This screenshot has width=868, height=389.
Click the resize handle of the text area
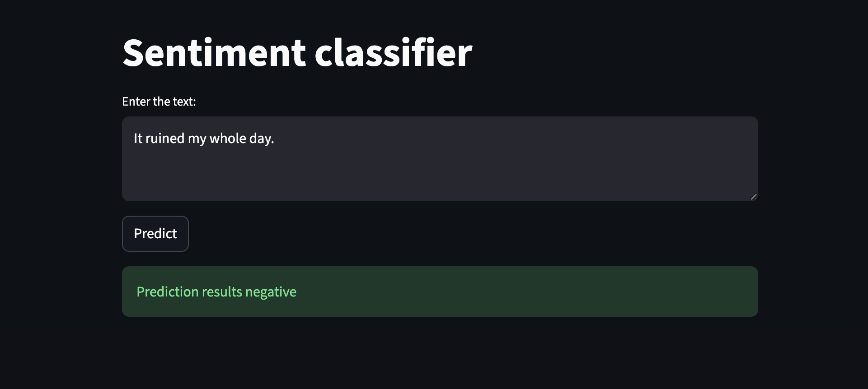pos(753,197)
